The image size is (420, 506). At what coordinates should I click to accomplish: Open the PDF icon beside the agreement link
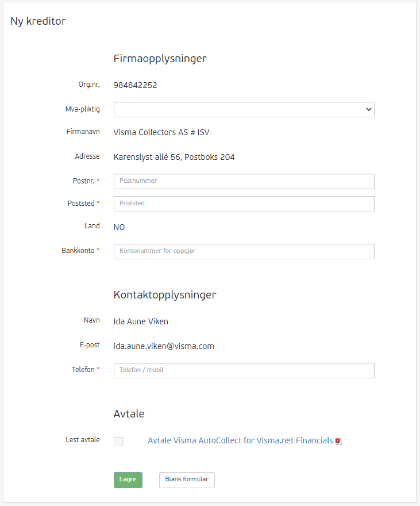click(338, 441)
